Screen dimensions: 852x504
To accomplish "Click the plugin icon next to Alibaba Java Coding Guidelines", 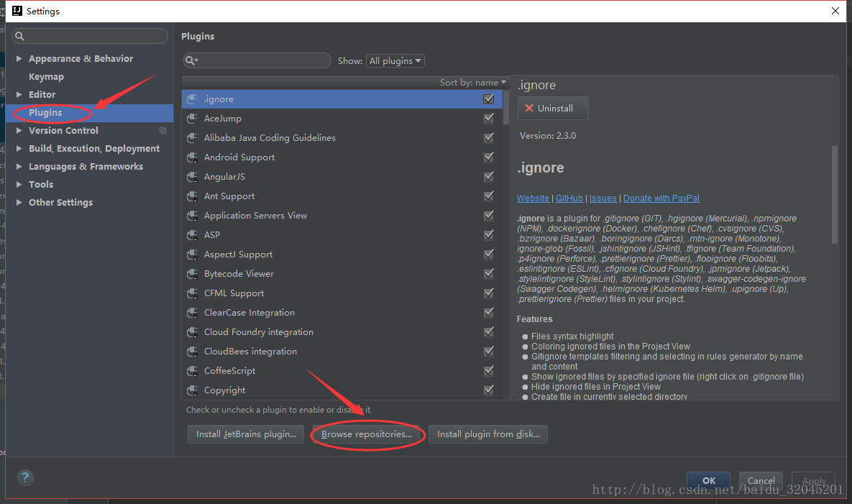I will 192,138.
